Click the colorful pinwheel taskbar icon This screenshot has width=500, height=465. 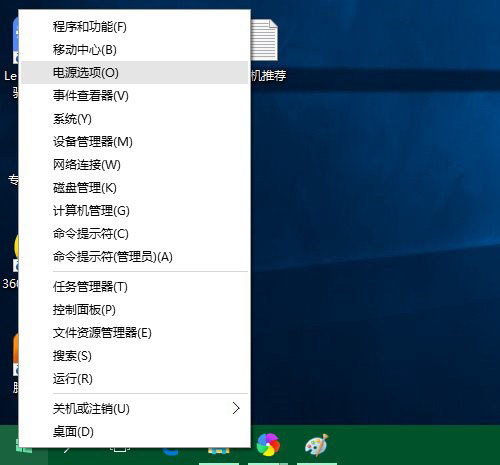point(268,444)
